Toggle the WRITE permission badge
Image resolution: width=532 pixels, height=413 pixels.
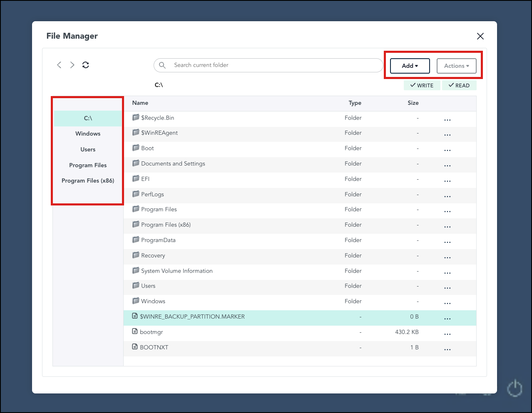point(422,85)
